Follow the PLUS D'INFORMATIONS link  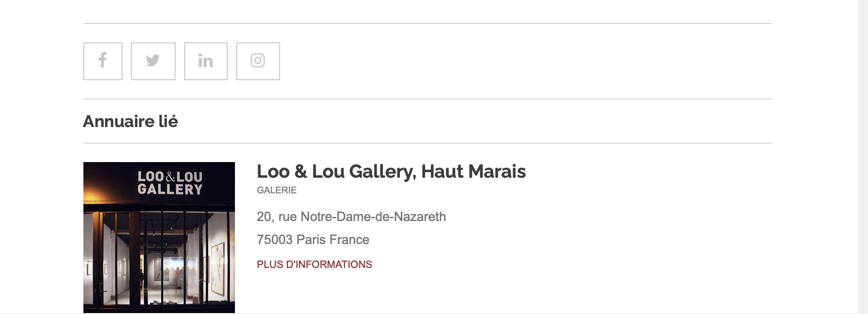pos(314,264)
